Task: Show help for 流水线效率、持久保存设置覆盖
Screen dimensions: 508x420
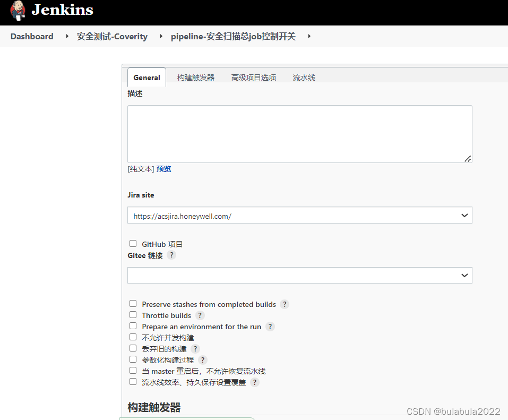Action: [x=255, y=382]
